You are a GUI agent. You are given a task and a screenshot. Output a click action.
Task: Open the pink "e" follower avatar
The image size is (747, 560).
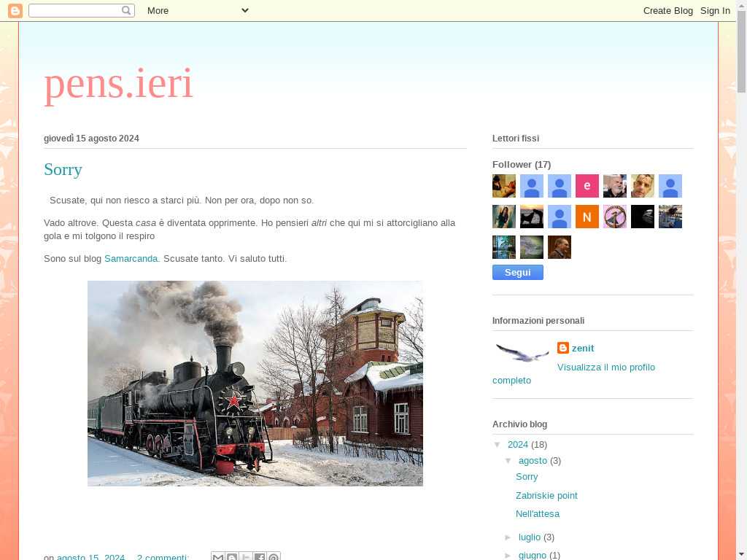pos(587,186)
